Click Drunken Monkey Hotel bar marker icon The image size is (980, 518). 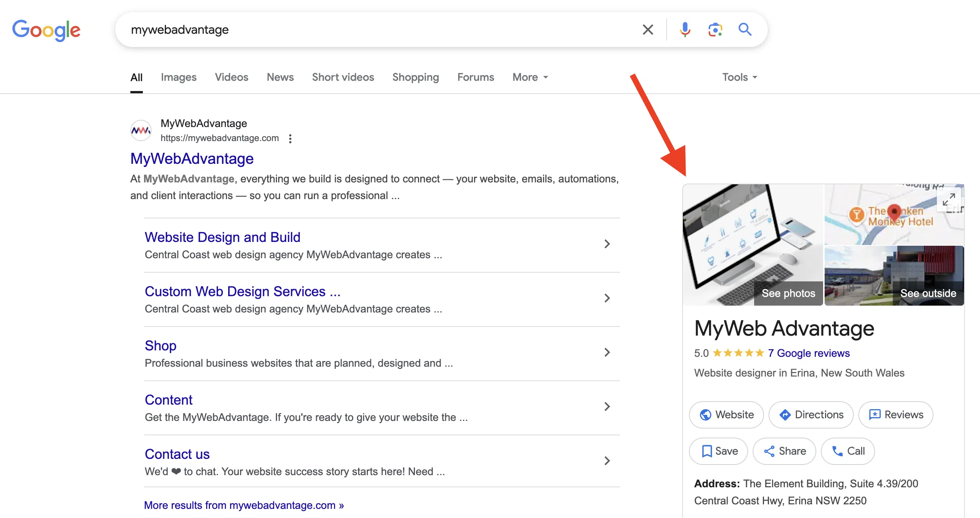(856, 215)
